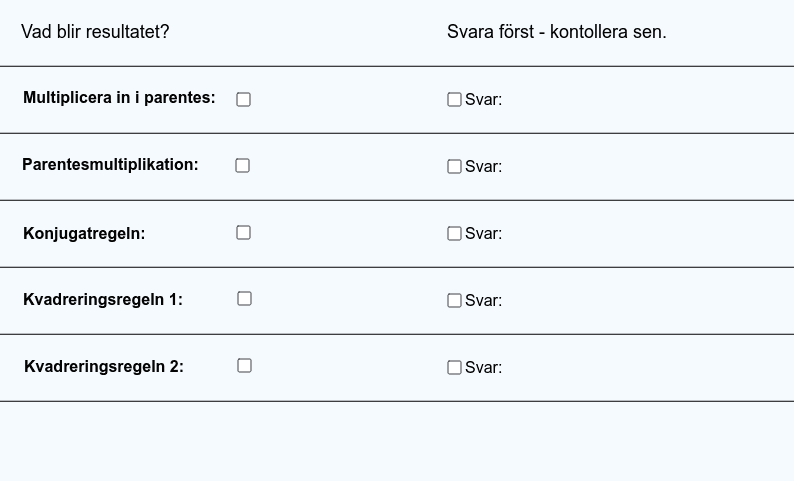Viewport: 796px width, 483px height.
Task: Show the answer via Konjugatregeln row Svar checkbox
Action: pos(454,234)
